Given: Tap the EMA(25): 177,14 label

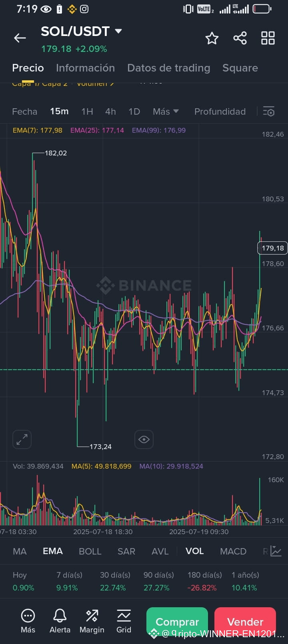Looking at the screenshot, I should point(97,130).
